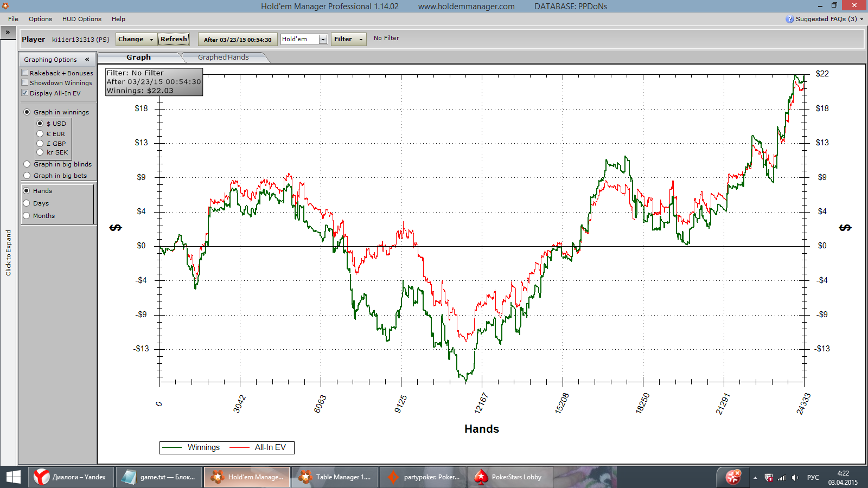Open the HUD Options menu

click(82, 19)
